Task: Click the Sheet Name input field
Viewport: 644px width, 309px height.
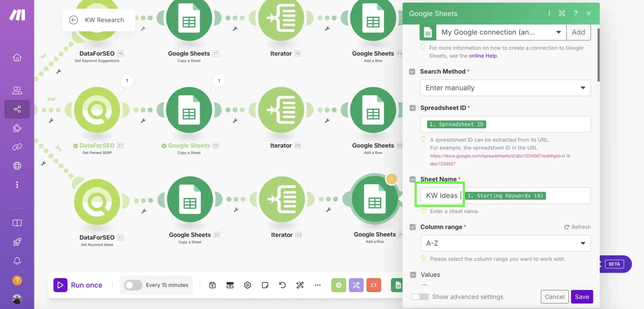Action: (x=505, y=195)
